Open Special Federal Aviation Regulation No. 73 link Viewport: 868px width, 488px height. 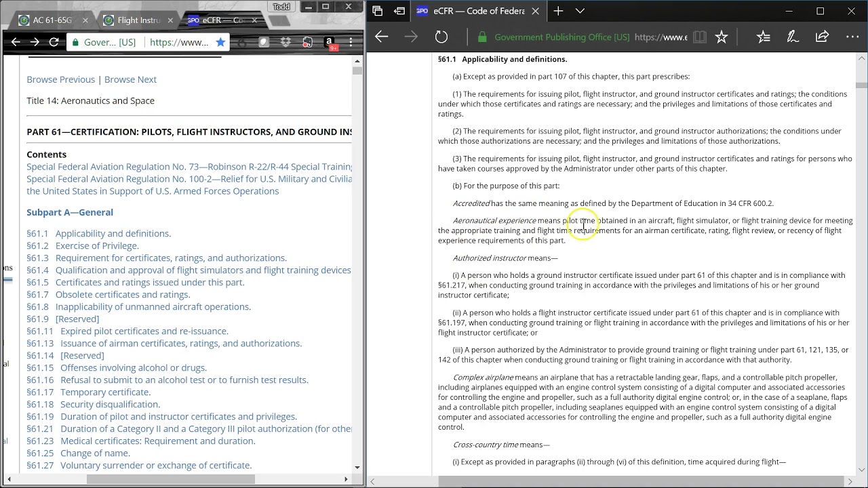[x=189, y=167]
